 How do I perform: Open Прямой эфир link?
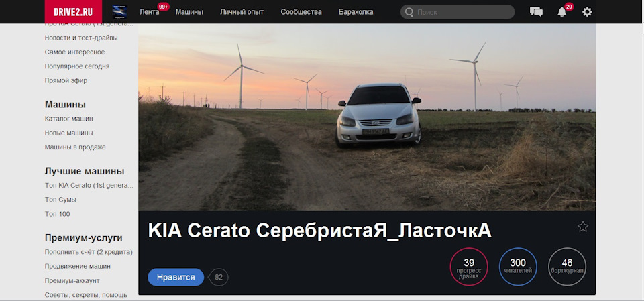(x=66, y=80)
